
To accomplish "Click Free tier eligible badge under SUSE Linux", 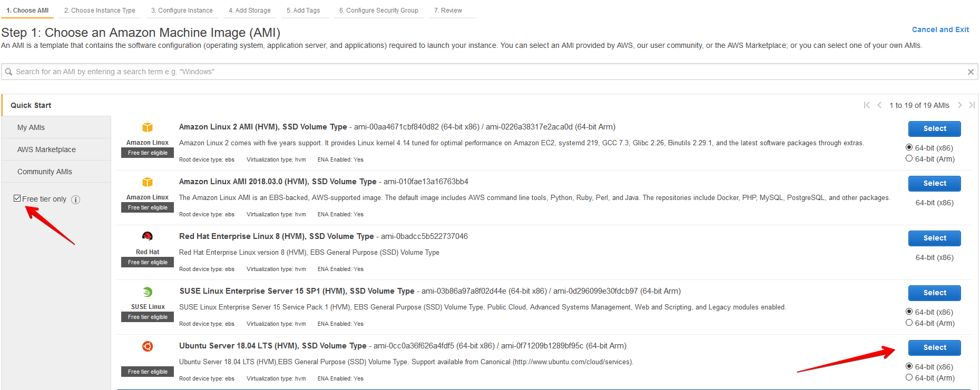I will pos(148,317).
